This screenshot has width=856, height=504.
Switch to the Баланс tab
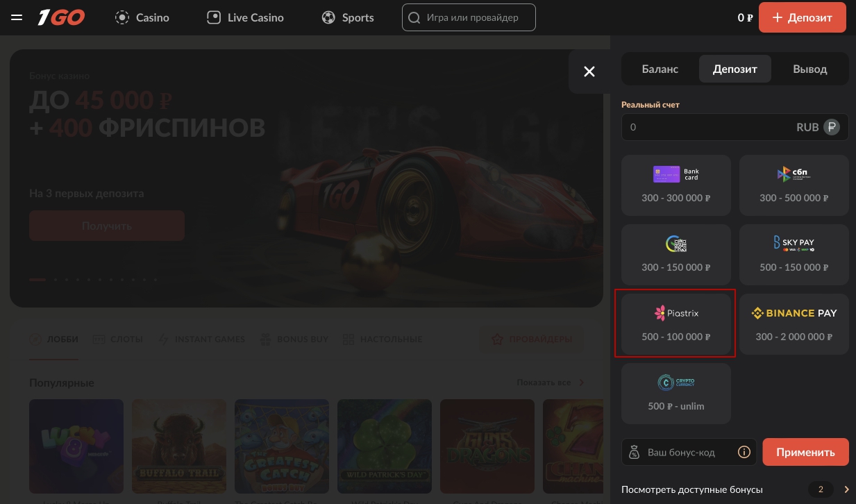point(660,69)
